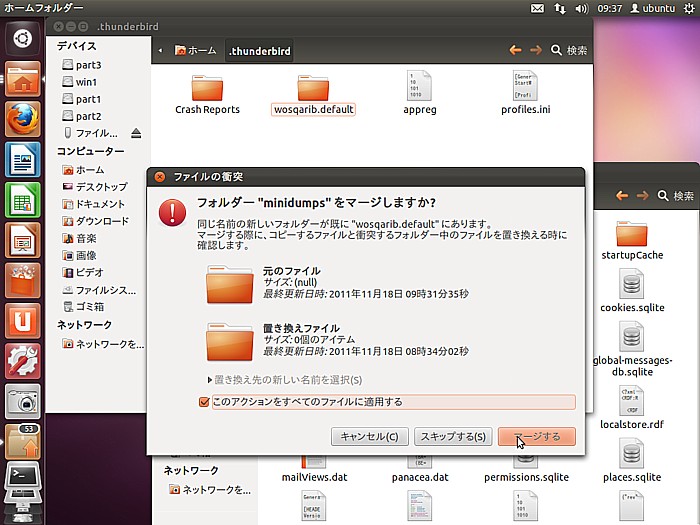Image resolution: width=700 pixels, height=525 pixels.
Task: Select global-messages-db.sqlite in back window
Action: click(x=632, y=350)
